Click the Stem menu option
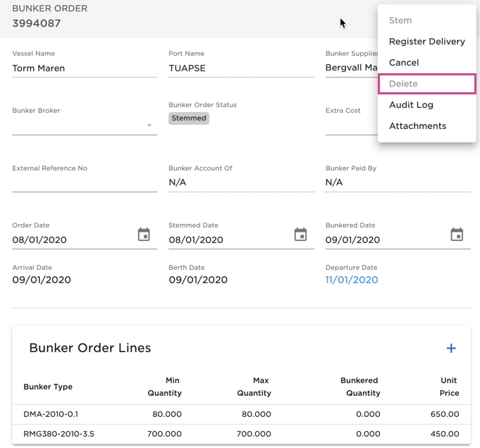The image size is (480, 448). pyautogui.click(x=400, y=20)
